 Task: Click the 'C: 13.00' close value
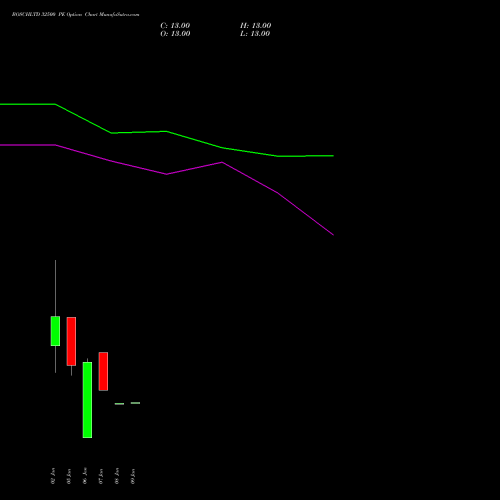(x=175, y=26)
